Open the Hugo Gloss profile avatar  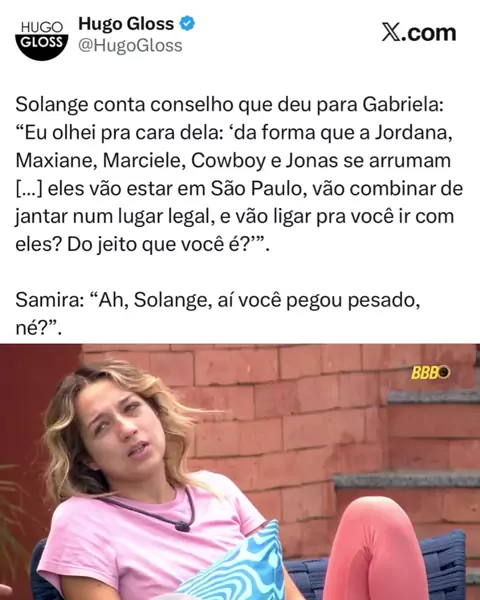pyautogui.click(x=42, y=40)
